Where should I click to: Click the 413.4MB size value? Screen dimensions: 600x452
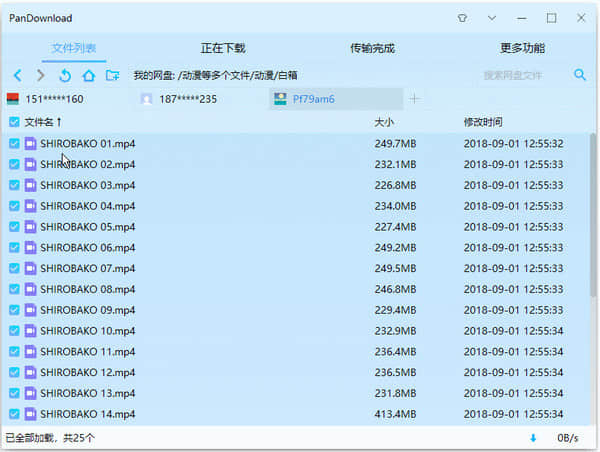(395, 414)
